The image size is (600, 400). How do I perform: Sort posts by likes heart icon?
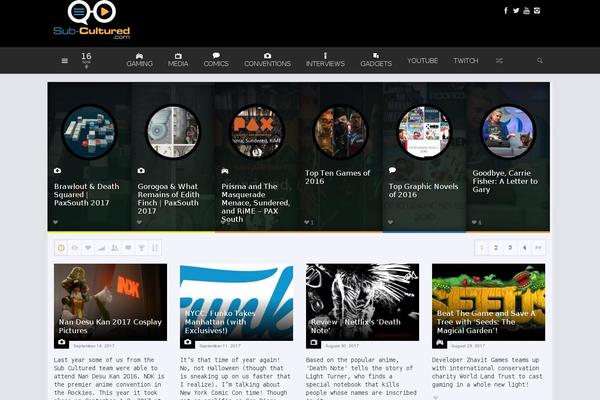pos(88,248)
